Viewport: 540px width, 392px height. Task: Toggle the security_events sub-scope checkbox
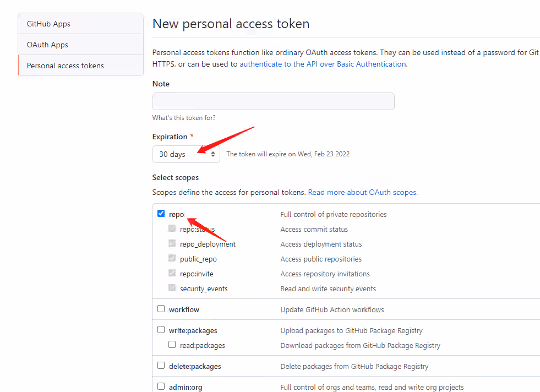(172, 287)
